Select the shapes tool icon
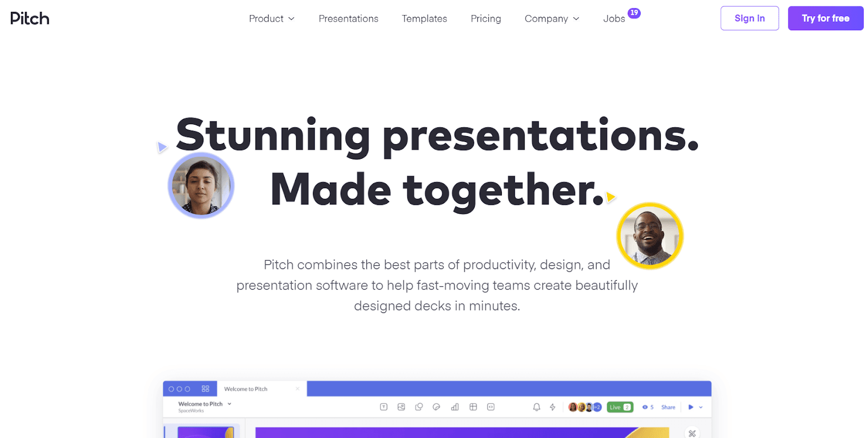The width and height of the screenshot is (868, 438). (x=419, y=407)
